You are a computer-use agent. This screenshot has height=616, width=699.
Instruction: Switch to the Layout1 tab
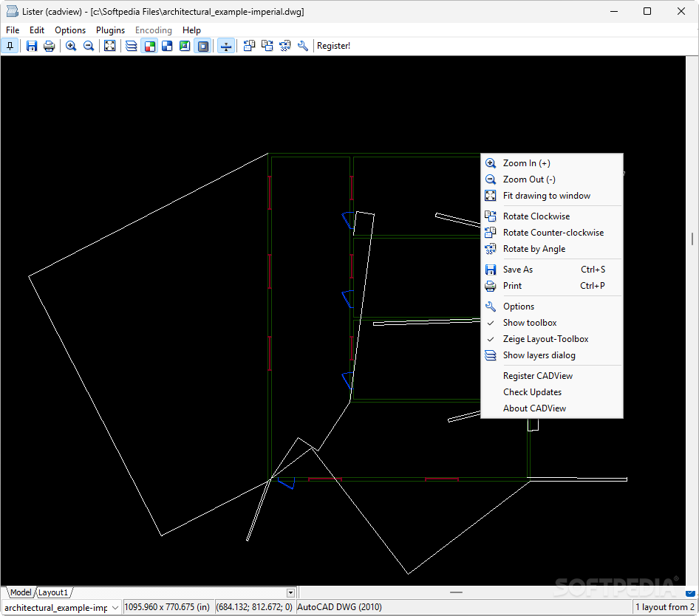tap(53, 592)
